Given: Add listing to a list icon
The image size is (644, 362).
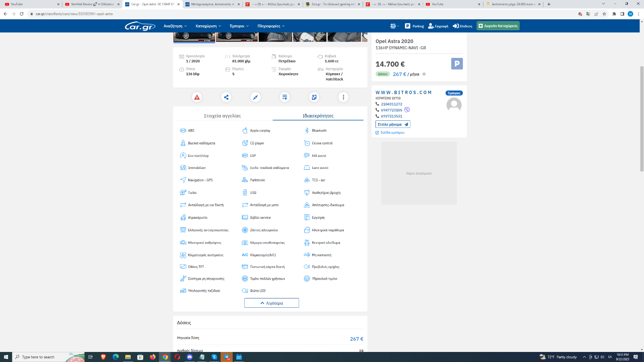Looking at the screenshot, I should click(285, 97).
